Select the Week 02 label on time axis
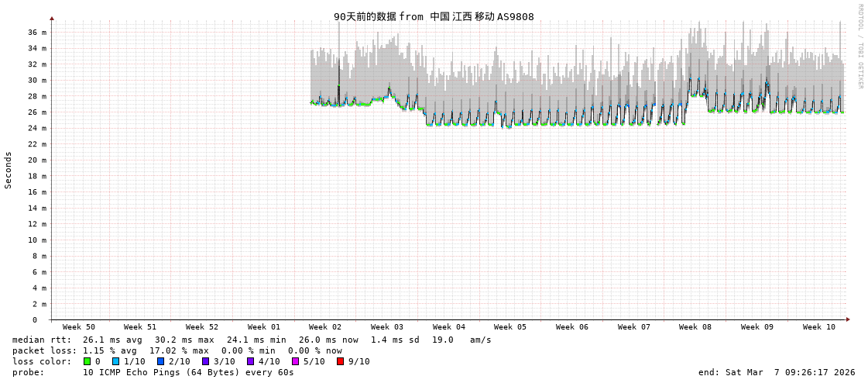The height and width of the screenshot is (383, 868). coord(325,327)
